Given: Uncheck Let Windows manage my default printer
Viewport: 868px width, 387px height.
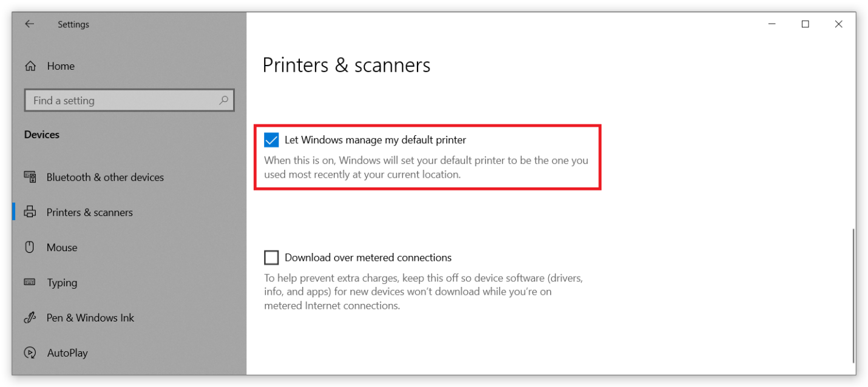Looking at the screenshot, I should coord(271,140).
